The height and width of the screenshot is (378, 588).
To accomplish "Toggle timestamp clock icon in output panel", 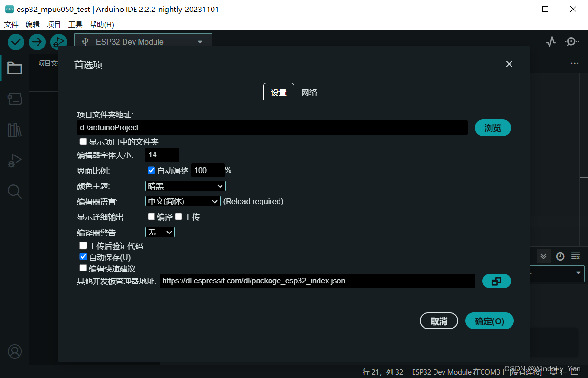I will tap(560, 256).
